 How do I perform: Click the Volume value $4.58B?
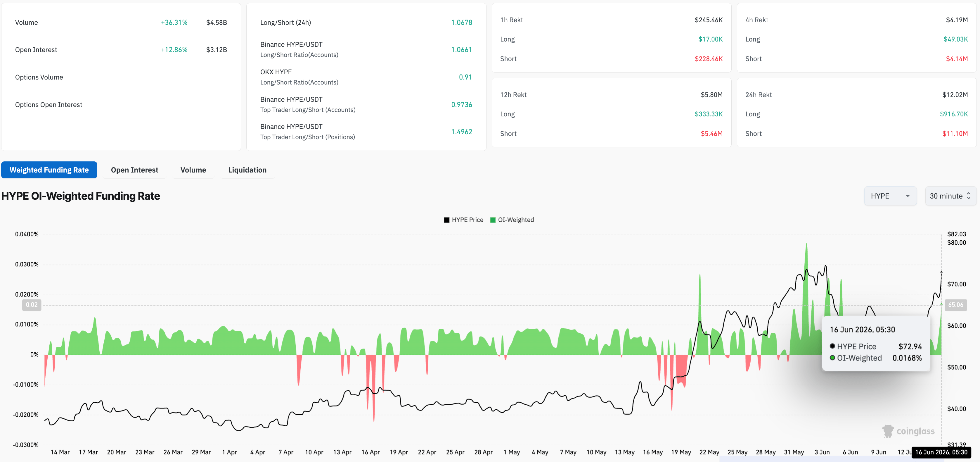[217, 23]
